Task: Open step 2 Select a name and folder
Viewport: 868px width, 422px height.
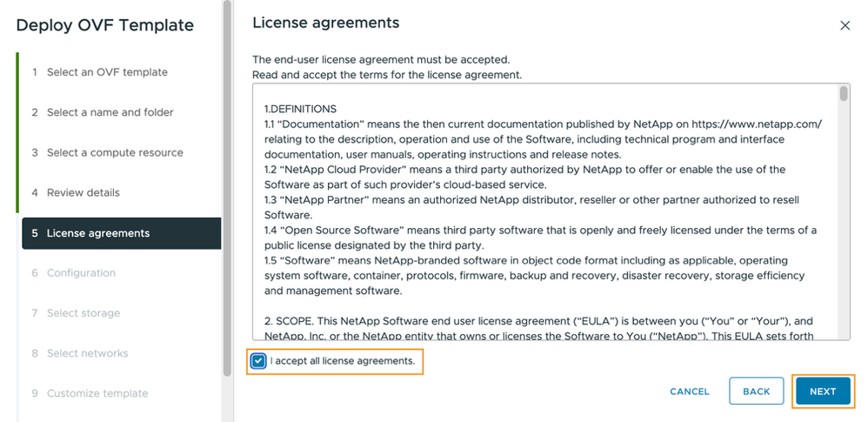Action: (x=110, y=112)
